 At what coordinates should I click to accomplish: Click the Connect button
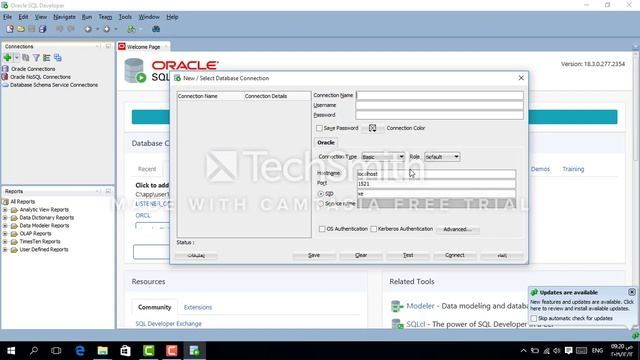455,256
